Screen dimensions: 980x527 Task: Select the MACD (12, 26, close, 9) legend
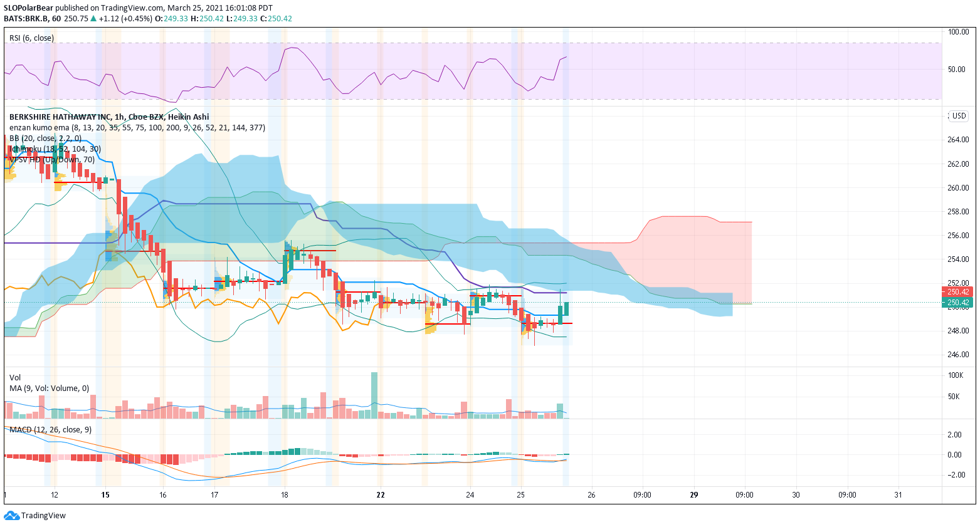(x=50, y=429)
